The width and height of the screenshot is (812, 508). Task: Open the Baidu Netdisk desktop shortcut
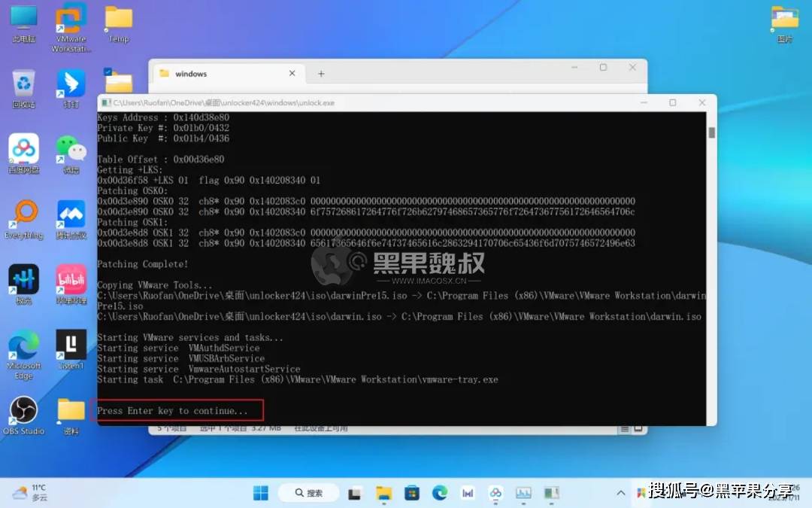tap(24, 154)
